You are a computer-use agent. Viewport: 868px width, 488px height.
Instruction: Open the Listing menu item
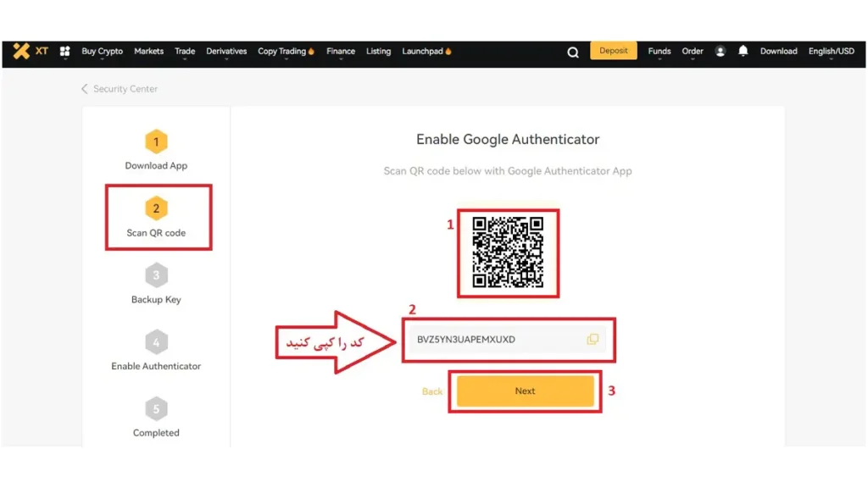(378, 52)
